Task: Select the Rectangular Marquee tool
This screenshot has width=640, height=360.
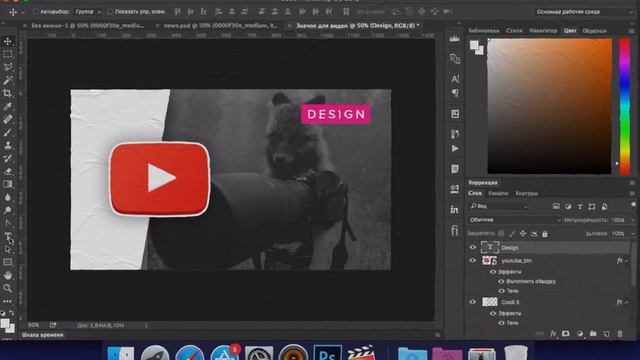Action: click(x=7, y=54)
